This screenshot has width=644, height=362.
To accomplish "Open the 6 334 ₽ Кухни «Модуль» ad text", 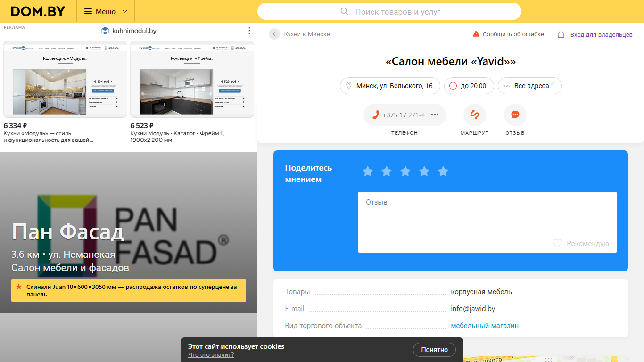I will 49,133.
